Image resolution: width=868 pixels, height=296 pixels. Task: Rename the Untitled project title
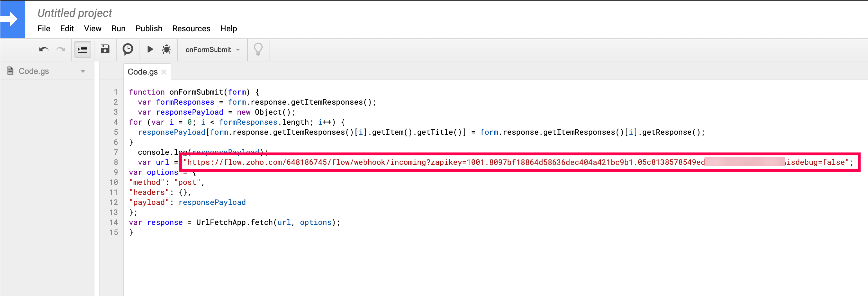(x=74, y=13)
